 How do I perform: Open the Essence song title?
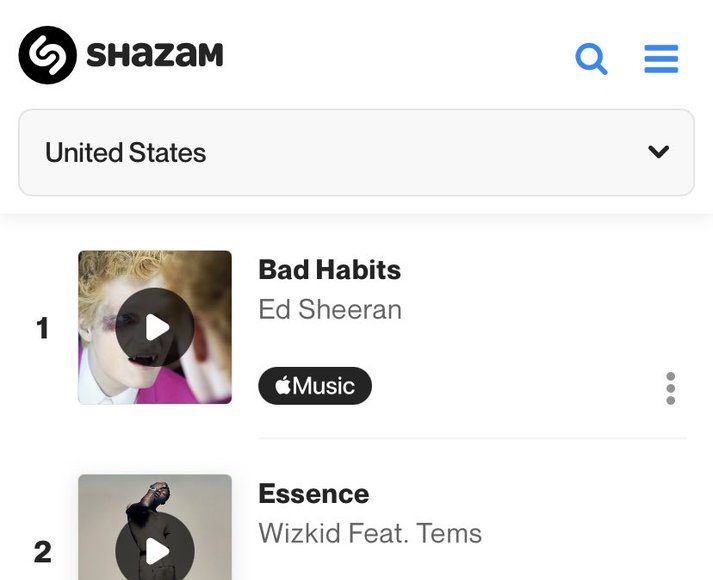coord(313,494)
